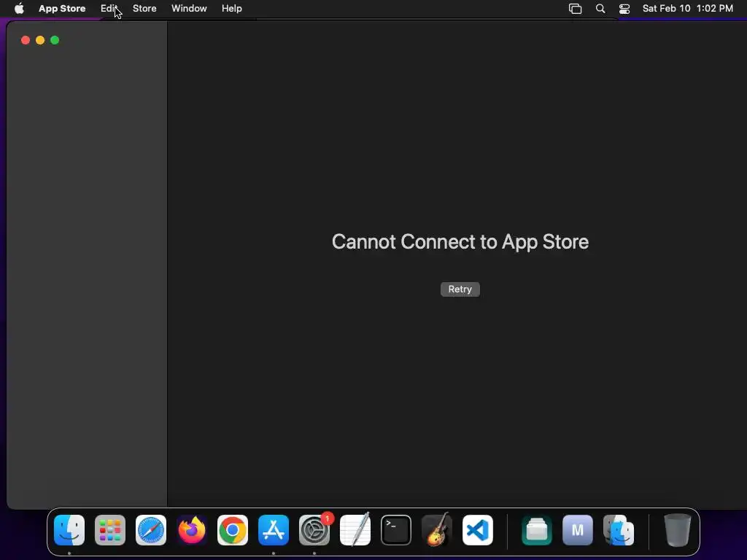Open System Settings from the Dock

click(x=314, y=530)
